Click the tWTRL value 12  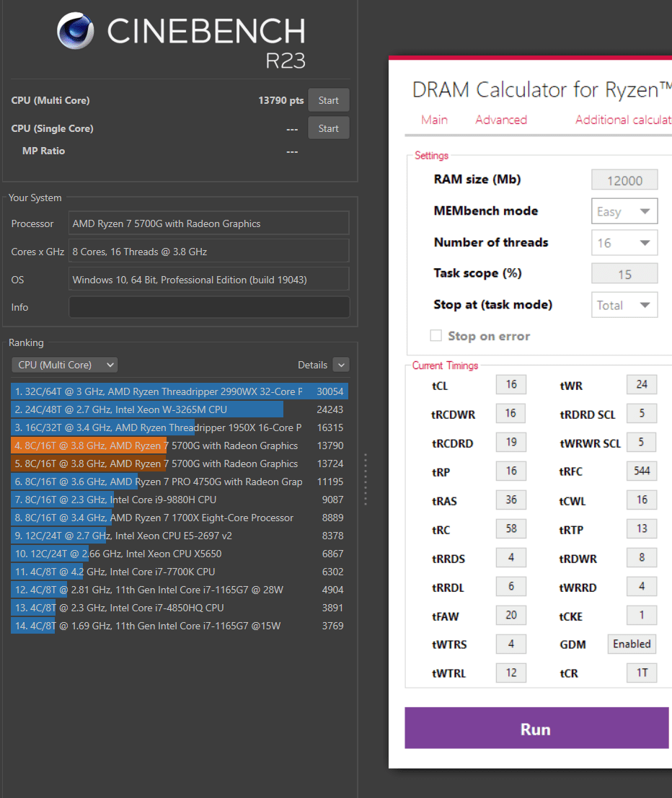click(x=510, y=673)
